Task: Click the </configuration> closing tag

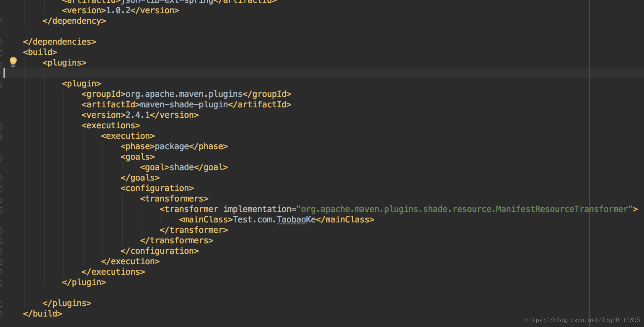Action: pos(160,251)
